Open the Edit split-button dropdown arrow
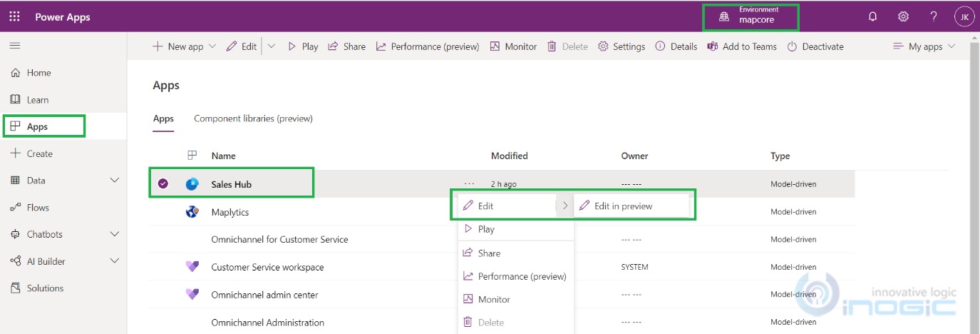 point(272,46)
